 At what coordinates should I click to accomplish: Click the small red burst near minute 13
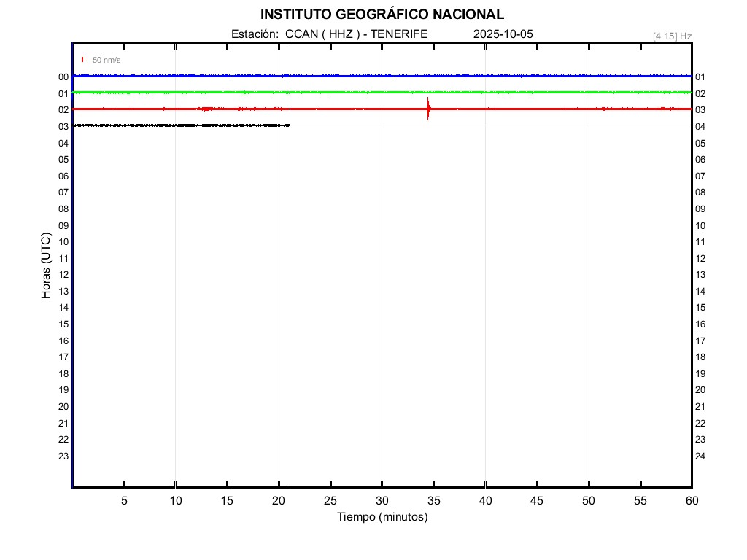click(x=206, y=109)
